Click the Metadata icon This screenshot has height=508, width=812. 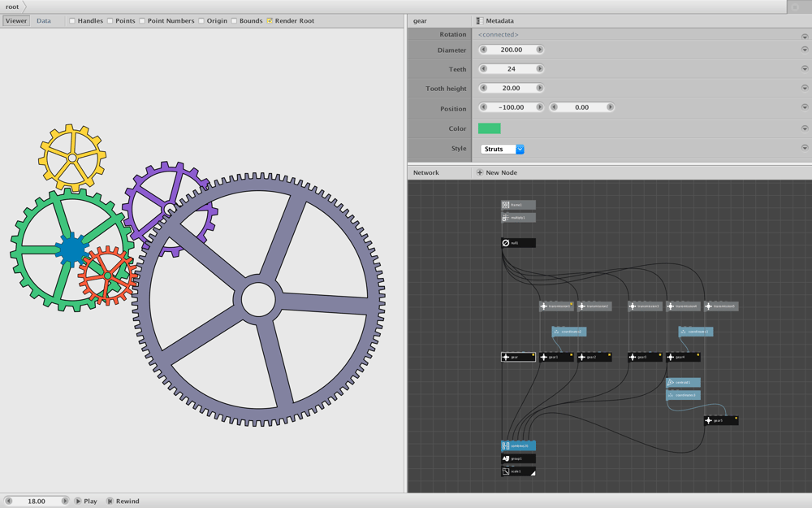(480, 21)
